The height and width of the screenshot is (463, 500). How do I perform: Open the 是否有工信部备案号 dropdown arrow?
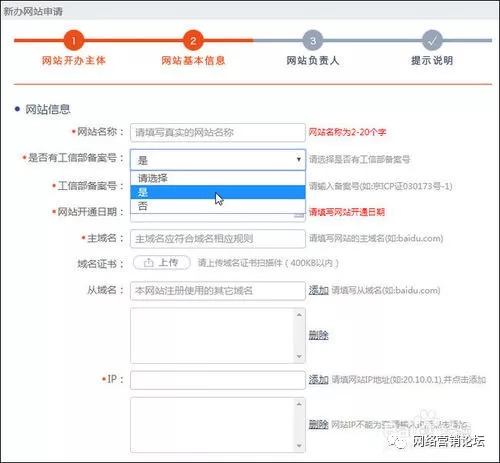(x=299, y=159)
